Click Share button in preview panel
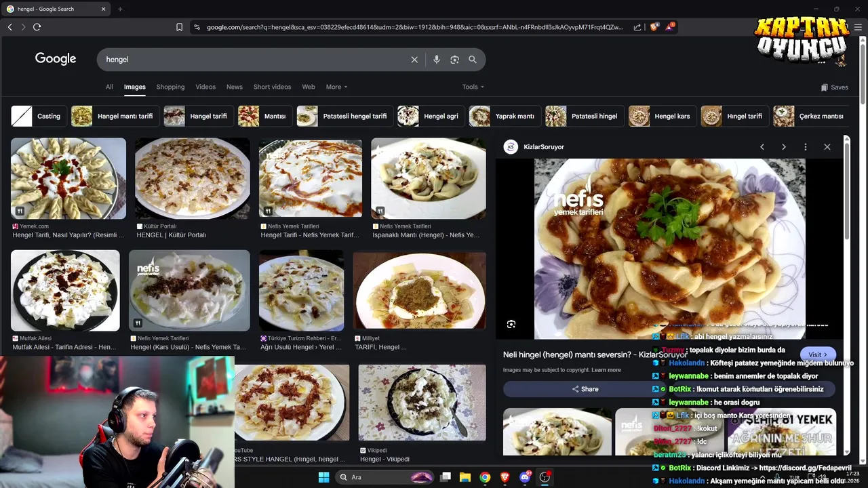 coord(585,389)
